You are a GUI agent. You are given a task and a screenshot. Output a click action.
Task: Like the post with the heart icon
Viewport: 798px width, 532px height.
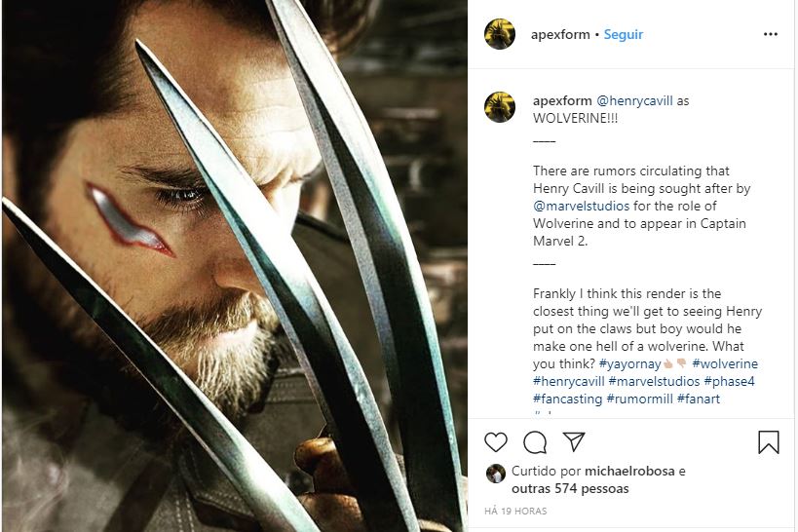tap(496, 442)
